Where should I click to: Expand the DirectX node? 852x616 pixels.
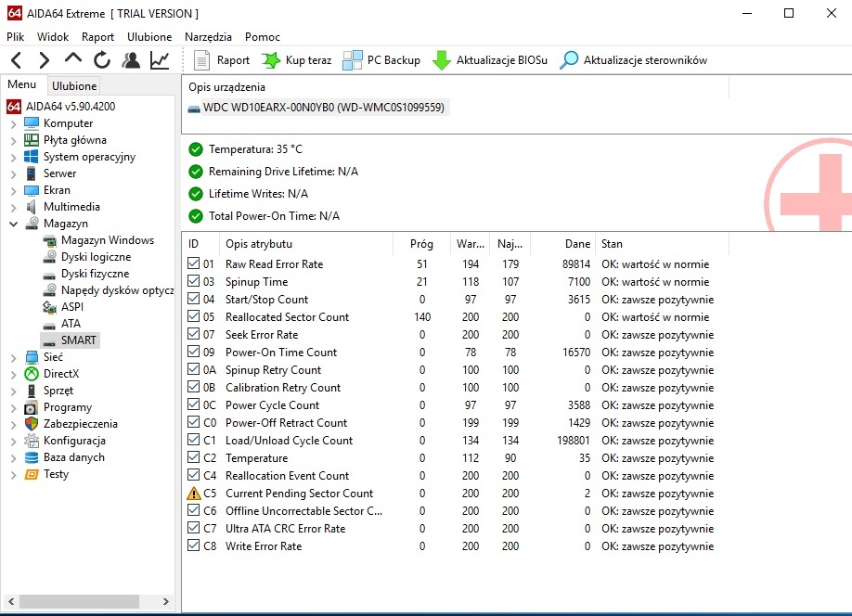tap(14, 374)
